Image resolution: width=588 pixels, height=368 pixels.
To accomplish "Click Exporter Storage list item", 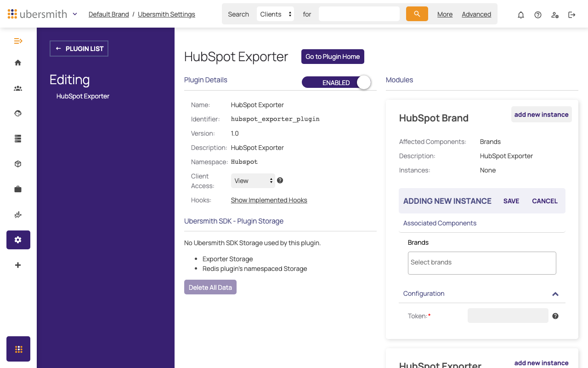I will coord(228,259).
